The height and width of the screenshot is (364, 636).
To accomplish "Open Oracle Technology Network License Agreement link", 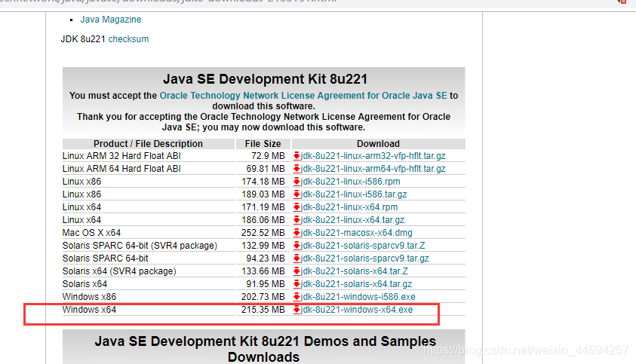I will click(x=303, y=96).
